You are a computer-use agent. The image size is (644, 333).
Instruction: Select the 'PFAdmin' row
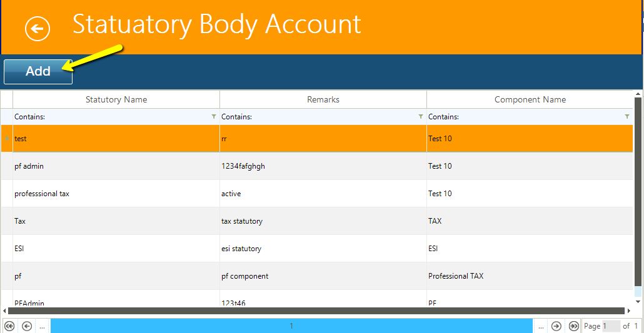coord(316,299)
